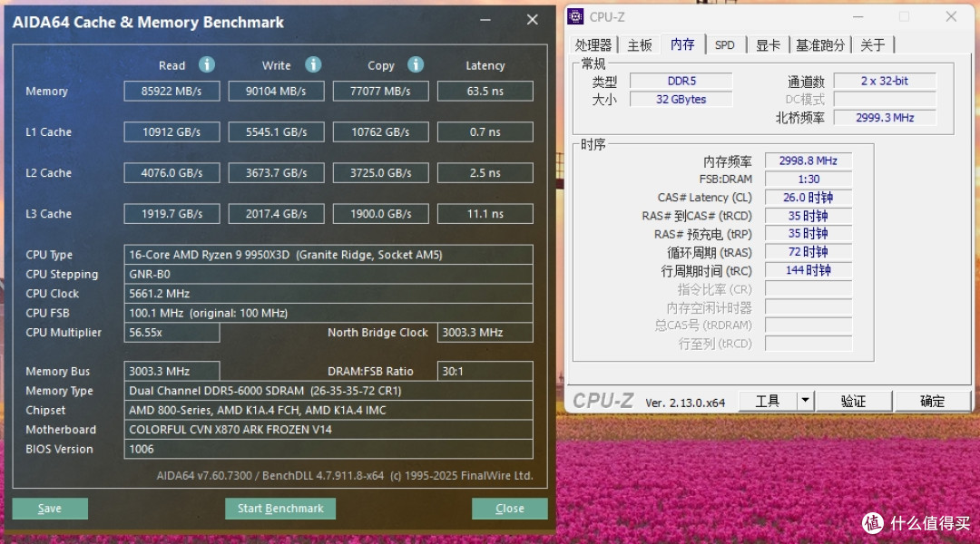This screenshot has width=980, height=544.
Task: Click the DDR5 类型 value in CPU-Z
Action: pyautogui.click(x=681, y=81)
